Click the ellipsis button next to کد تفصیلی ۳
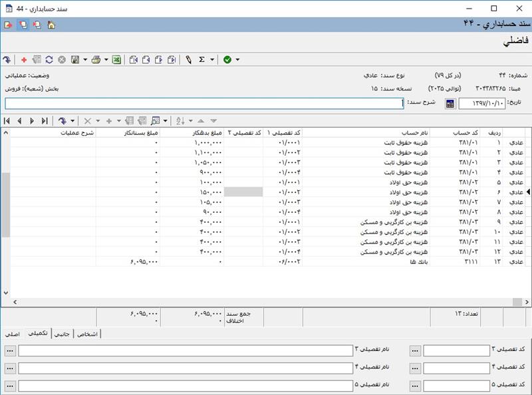 click(x=415, y=351)
